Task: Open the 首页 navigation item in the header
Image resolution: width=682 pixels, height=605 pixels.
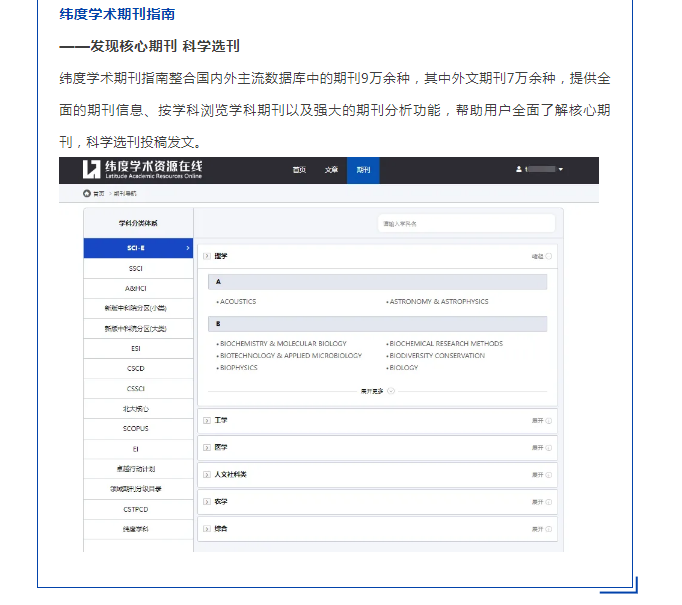Action: pos(299,170)
